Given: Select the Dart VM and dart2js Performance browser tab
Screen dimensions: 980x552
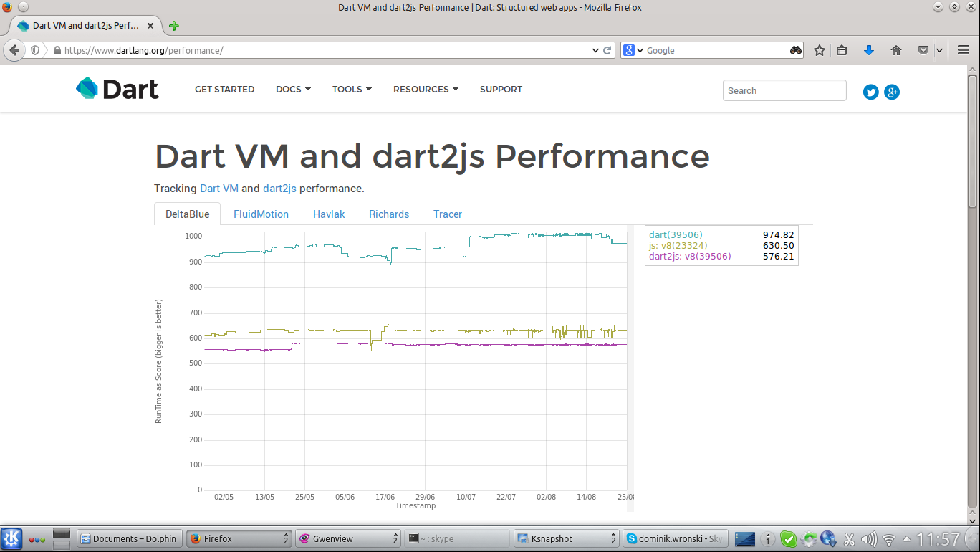Looking at the screenshot, I should tap(85, 26).
